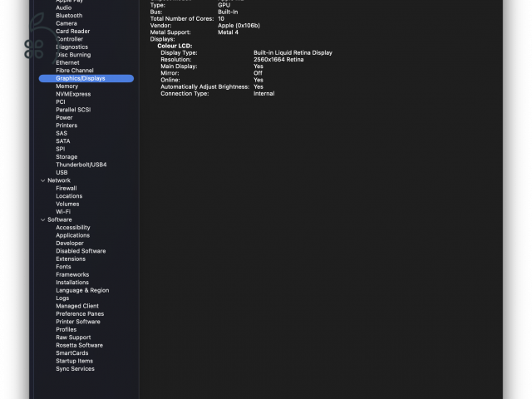Open Printer Software entry
Image resolution: width=532 pixels, height=399 pixels.
pyautogui.click(x=78, y=322)
